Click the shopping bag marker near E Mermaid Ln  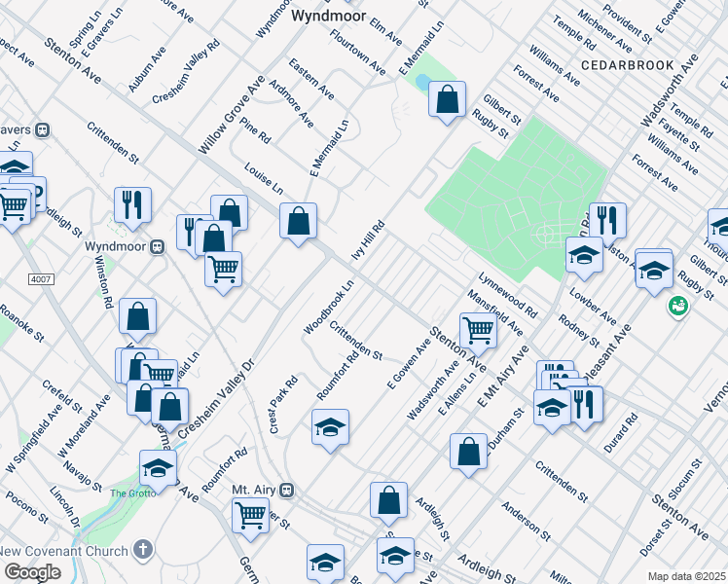click(x=447, y=101)
